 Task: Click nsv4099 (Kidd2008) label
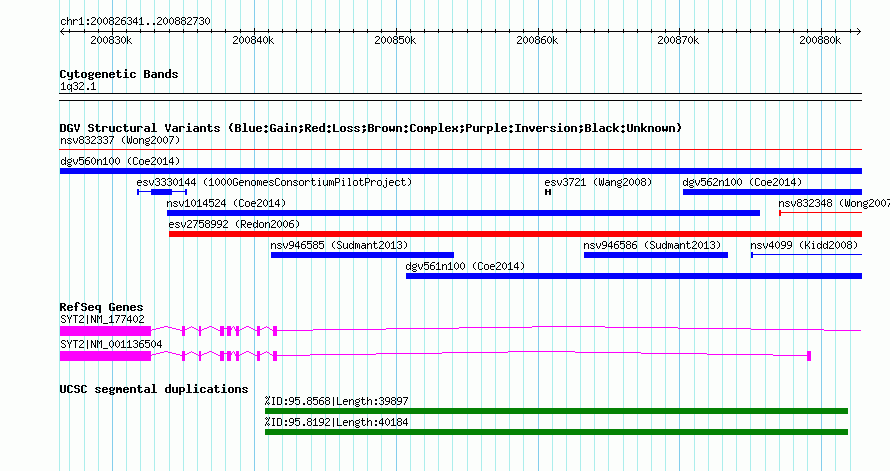point(804,245)
